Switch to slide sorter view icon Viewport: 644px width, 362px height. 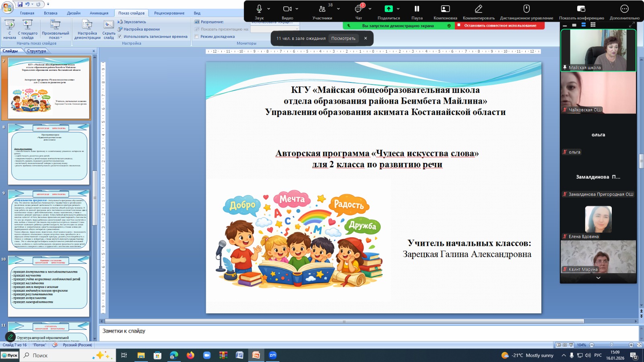565,345
